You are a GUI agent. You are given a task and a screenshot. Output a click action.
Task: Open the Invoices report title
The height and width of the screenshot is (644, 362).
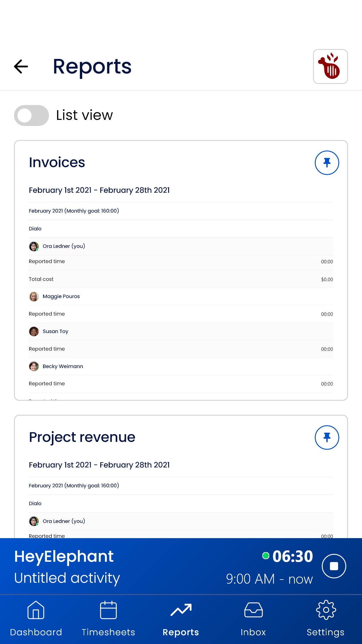coord(57,162)
